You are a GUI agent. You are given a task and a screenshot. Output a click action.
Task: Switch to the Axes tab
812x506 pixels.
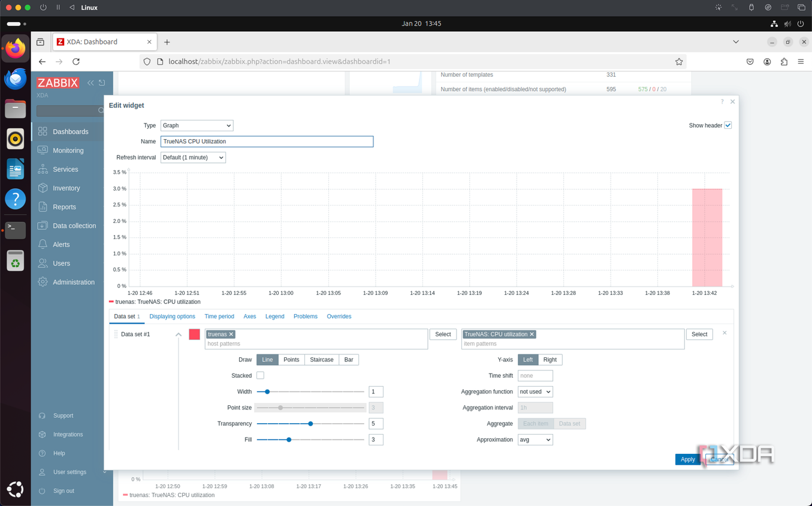pyautogui.click(x=250, y=317)
